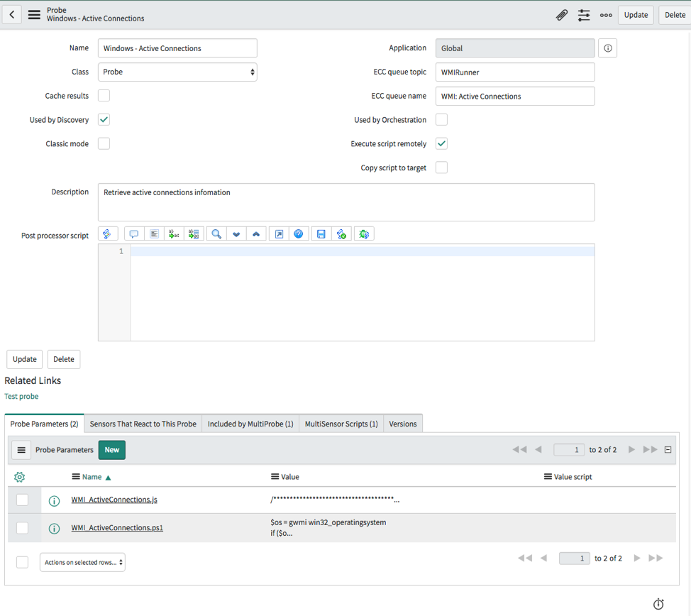Screen dimensions: 691x616
Task: Select WMI_ActiveConnections.ps1 row checkbox
Action: point(22,528)
